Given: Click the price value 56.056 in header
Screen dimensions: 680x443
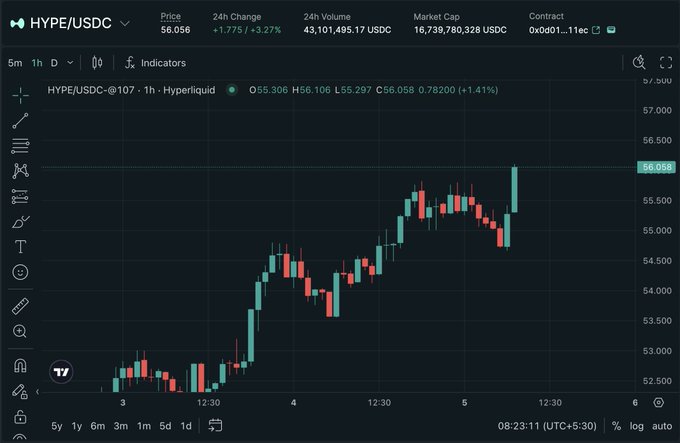Looking at the screenshot, I should (x=175, y=30).
